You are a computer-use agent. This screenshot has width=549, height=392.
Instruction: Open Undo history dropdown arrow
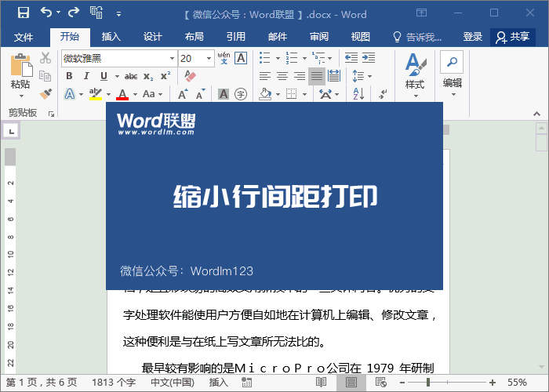(x=59, y=13)
